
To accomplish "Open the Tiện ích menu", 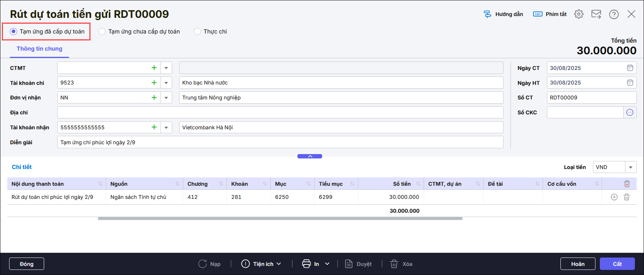I will 262,264.
